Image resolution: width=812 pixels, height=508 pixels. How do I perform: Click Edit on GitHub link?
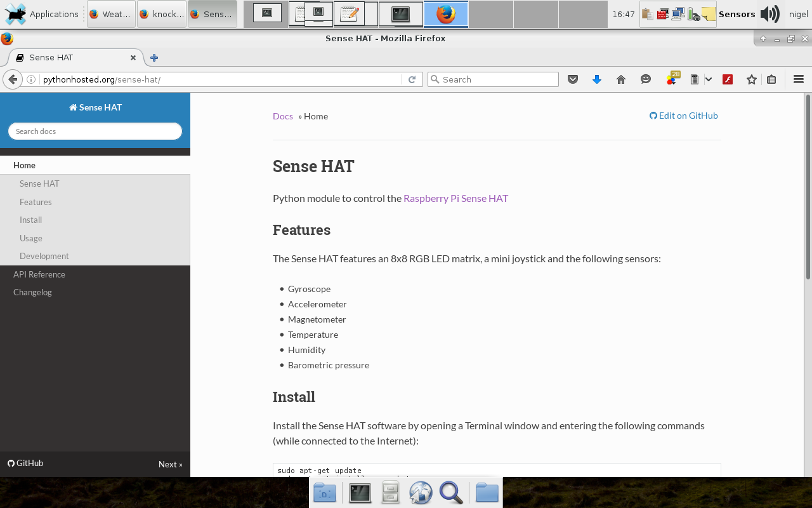tap(684, 116)
